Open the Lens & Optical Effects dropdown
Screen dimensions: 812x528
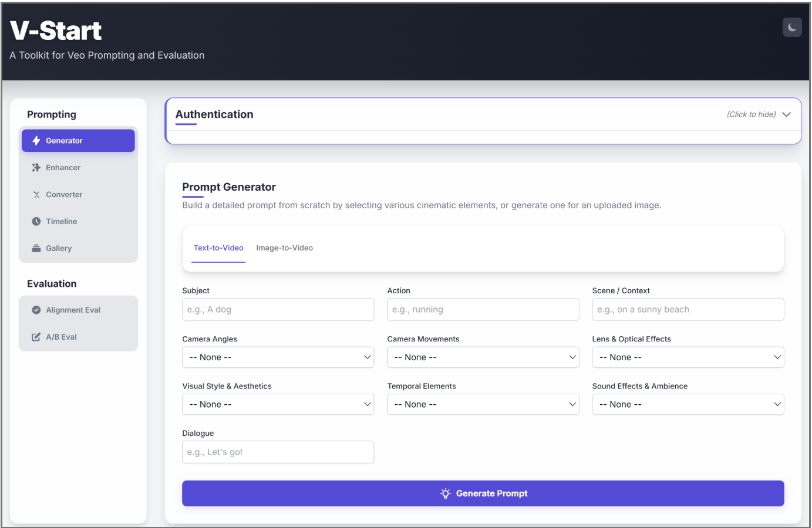click(x=688, y=357)
